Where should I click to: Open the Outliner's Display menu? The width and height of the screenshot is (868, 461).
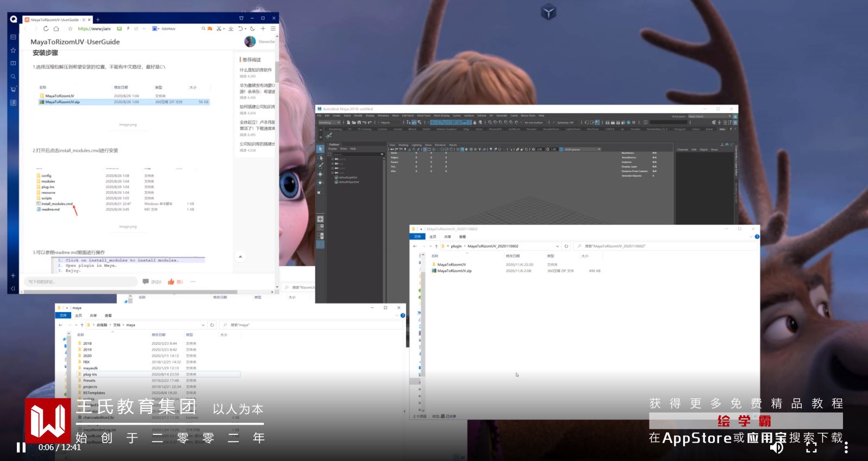pos(333,149)
